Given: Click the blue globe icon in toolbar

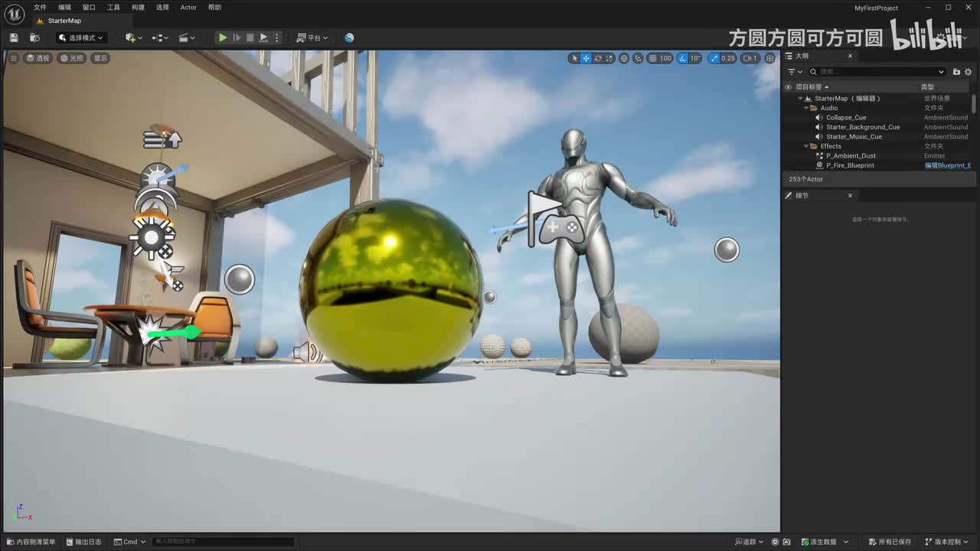Looking at the screenshot, I should pos(349,37).
